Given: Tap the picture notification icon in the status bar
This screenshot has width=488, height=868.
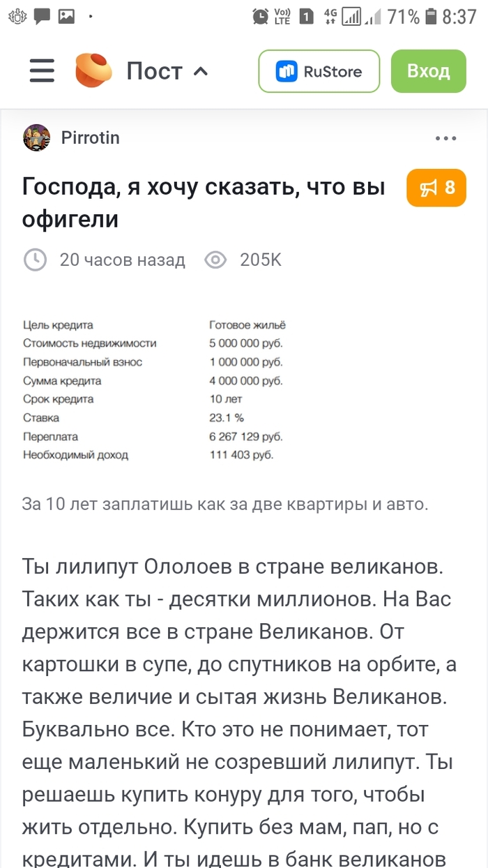Looking at the screenshot, I should (66, 16).
